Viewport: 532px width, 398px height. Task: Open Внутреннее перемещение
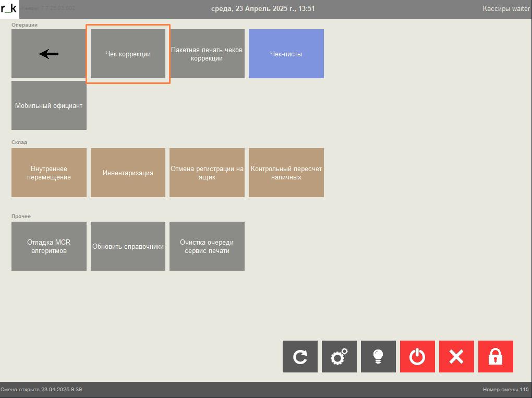coord(49,173)
